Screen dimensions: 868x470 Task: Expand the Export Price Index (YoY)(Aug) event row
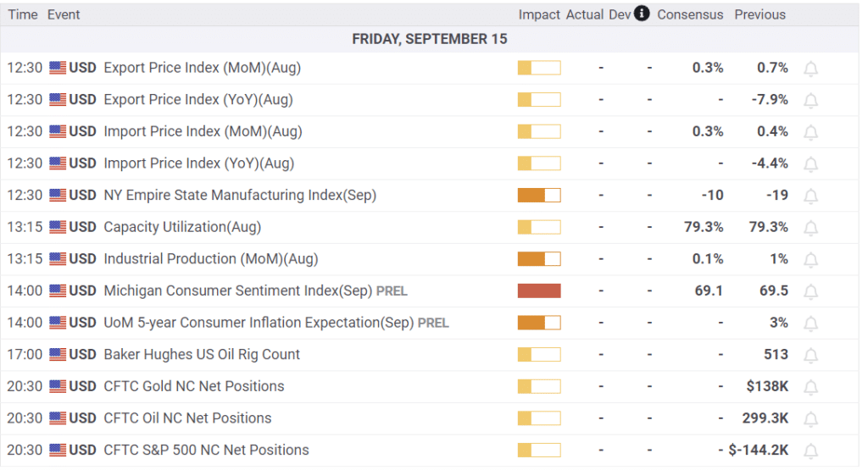[198, 100]
